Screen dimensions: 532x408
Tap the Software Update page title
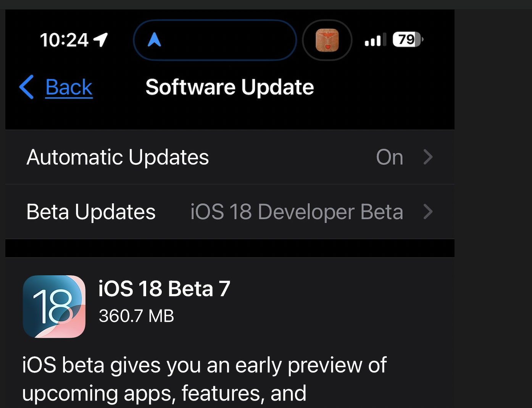coord(229,87)
